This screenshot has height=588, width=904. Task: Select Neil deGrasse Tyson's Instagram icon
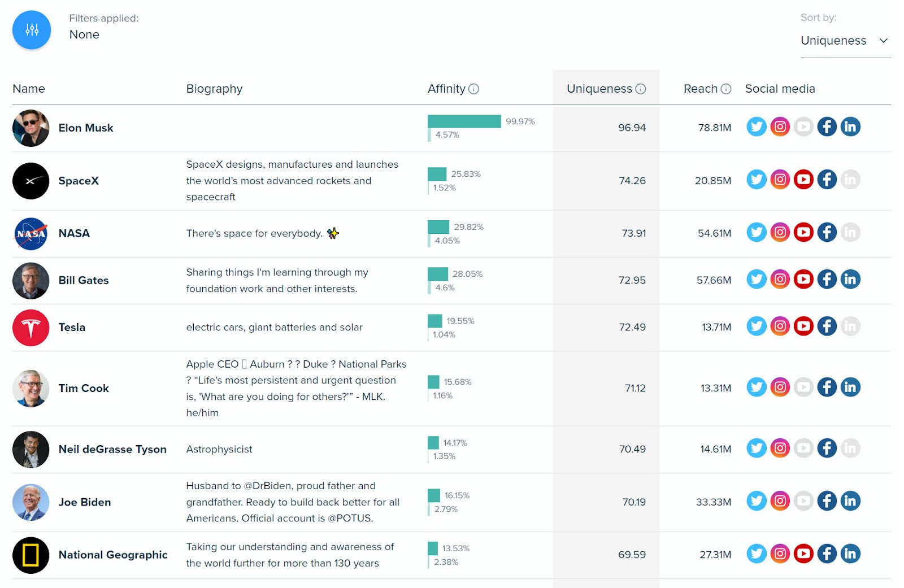[x=780, y=448]
